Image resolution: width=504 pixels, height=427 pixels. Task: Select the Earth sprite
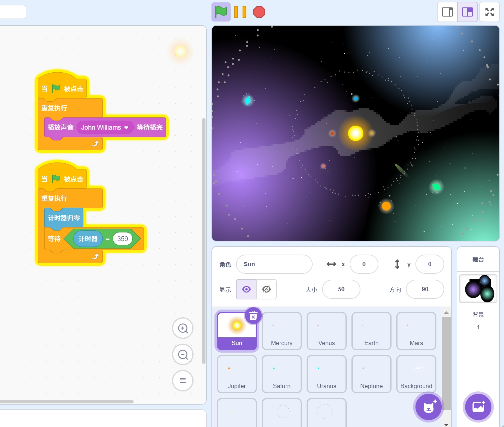371,331
